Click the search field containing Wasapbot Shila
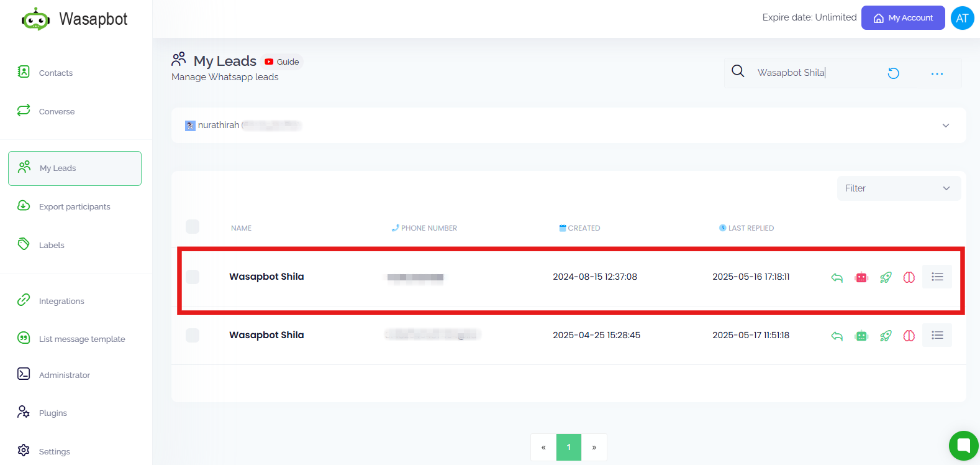Screen dimensions: 980x465 click(x=814, y=73)
